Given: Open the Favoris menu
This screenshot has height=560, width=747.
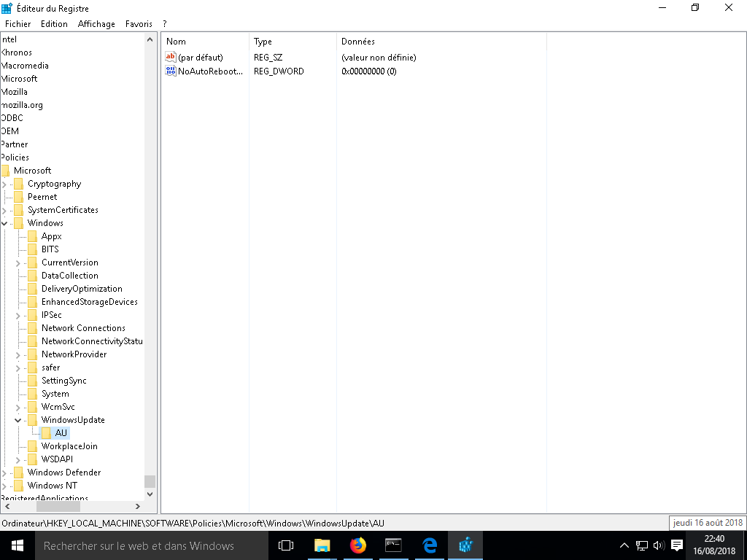Looking at the screenshot, I should 139,24.
